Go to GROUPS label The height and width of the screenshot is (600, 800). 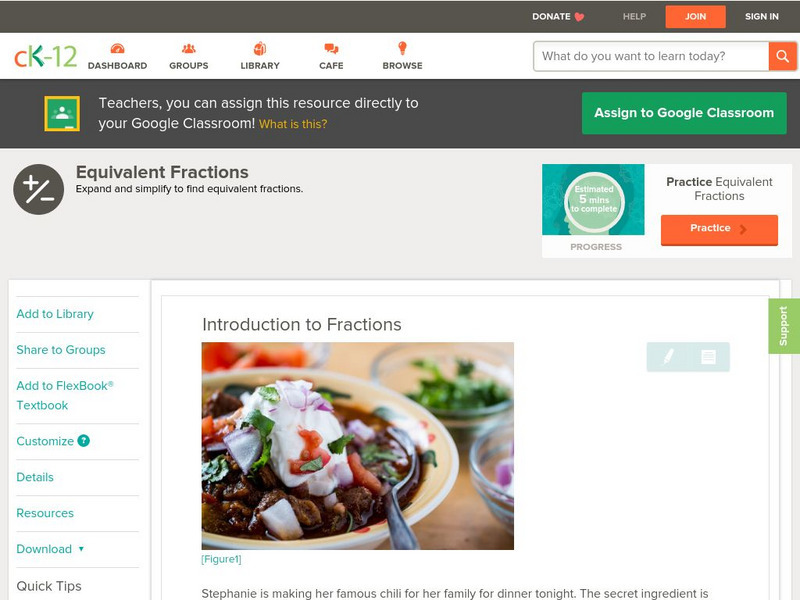tap(189, 66)
